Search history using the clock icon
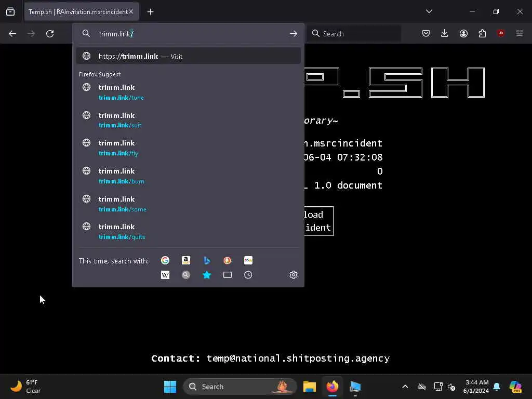 248,275
